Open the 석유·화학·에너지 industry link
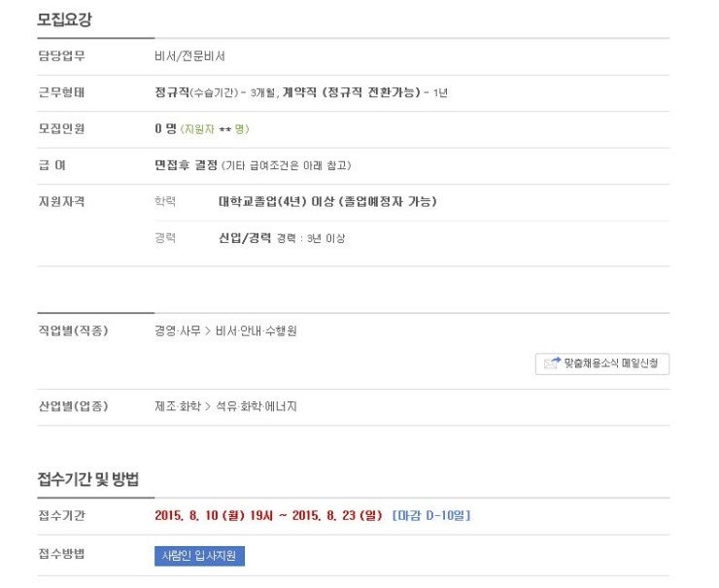719x588 pixels. pos(256,406)
